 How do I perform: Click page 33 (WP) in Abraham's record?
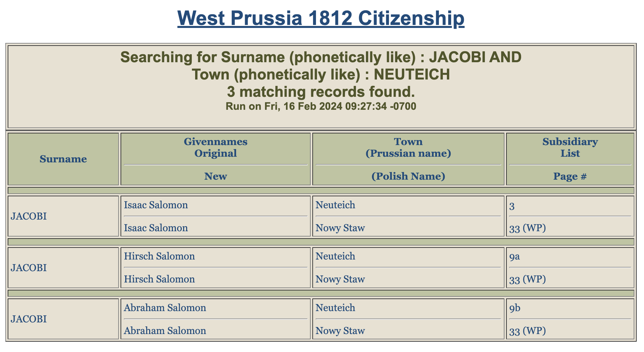pyautogui.click(x=527, y=331)
